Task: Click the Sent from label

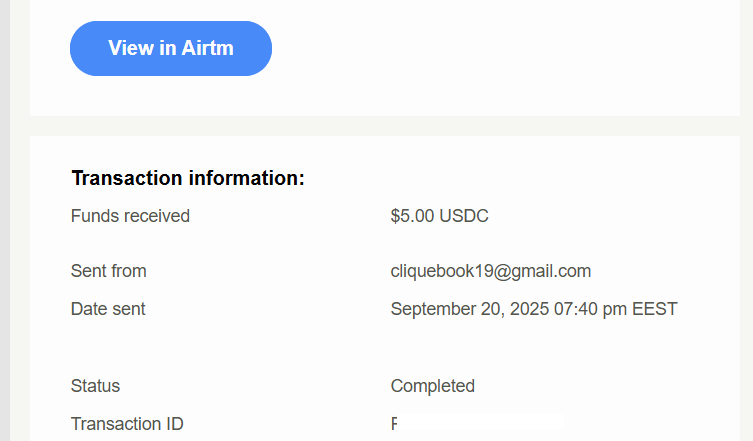Action: point(108,271)
